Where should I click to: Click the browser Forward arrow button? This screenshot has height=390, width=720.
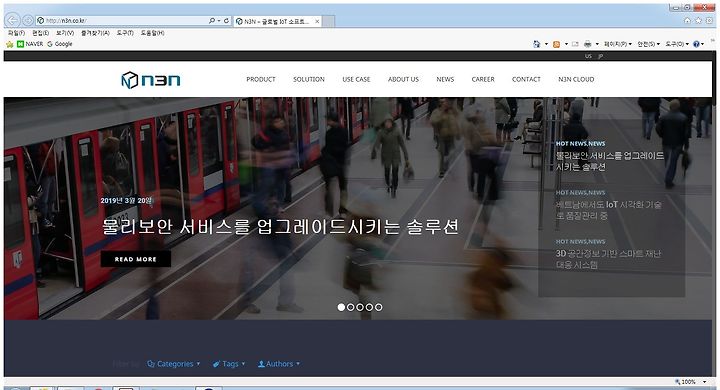28,21
